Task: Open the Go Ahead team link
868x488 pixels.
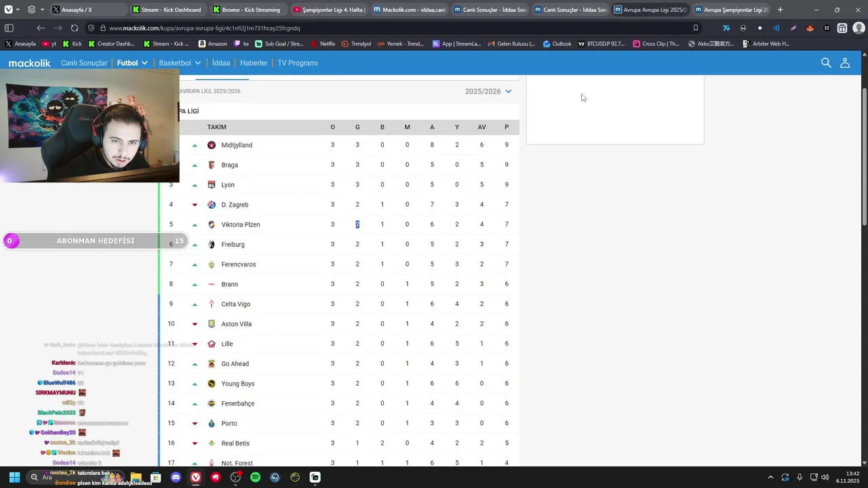Action: click(x=235, y=364)
